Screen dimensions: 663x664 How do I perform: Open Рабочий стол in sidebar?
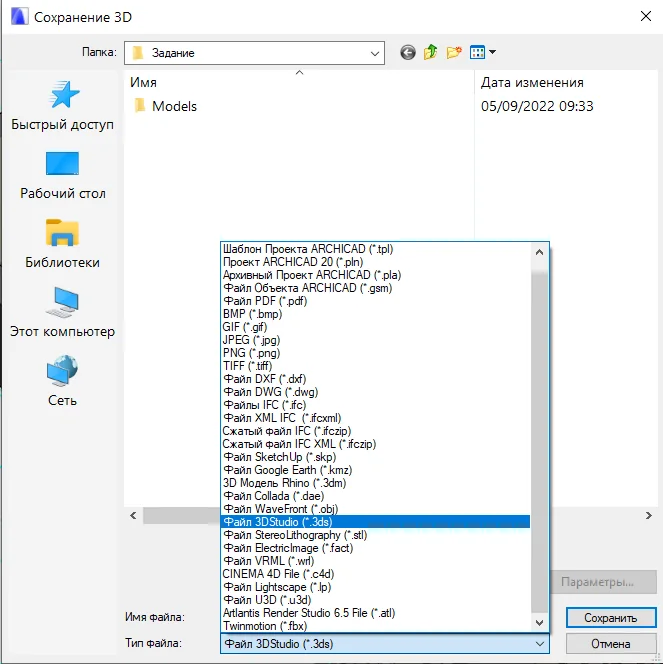62,175
